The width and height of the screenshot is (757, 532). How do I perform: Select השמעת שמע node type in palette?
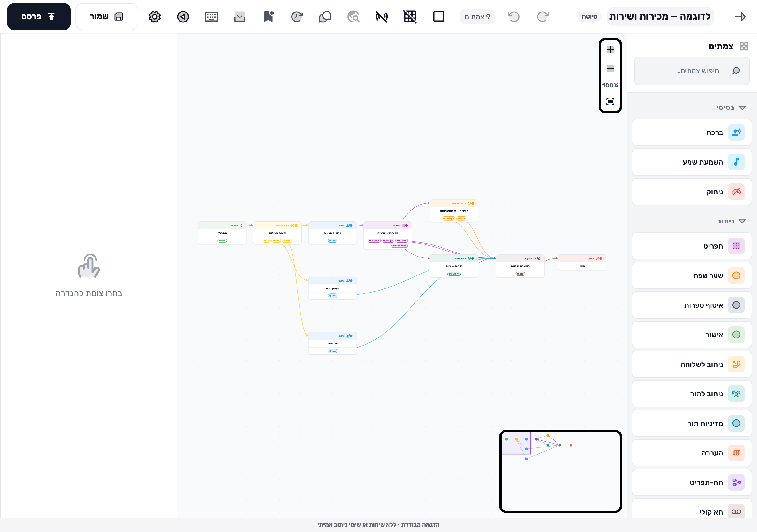tap(692, 162)
